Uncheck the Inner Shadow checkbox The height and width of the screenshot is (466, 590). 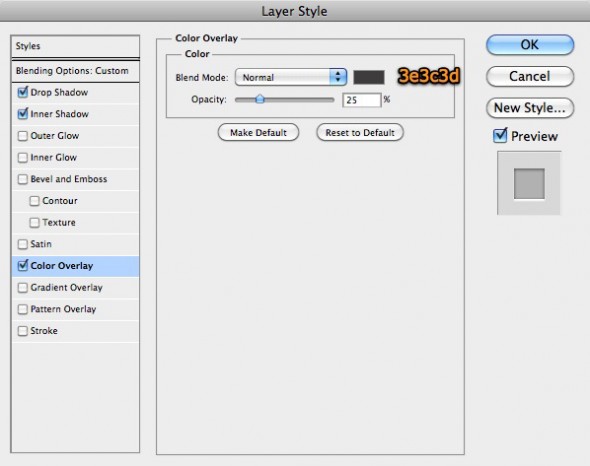pyautogui.click(x=23, y=114)
